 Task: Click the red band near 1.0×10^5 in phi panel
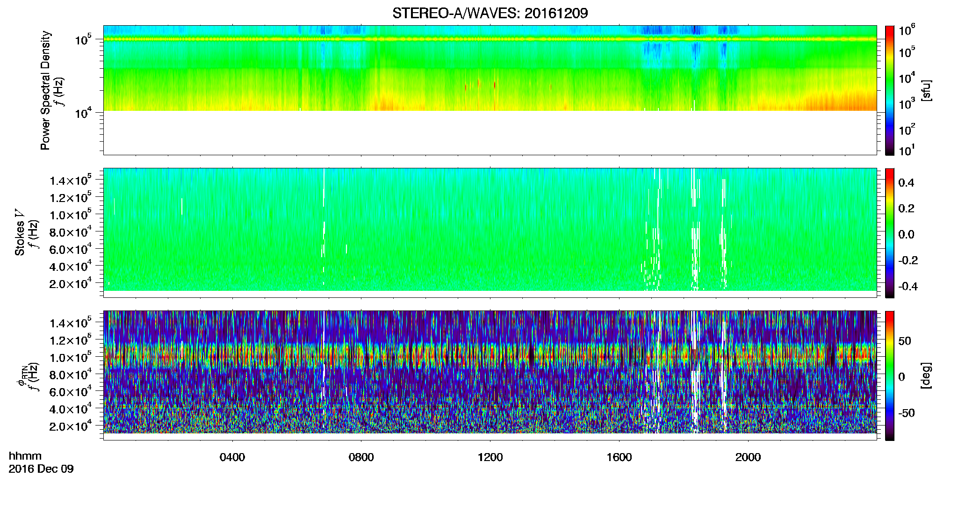[x=490, y=358]
